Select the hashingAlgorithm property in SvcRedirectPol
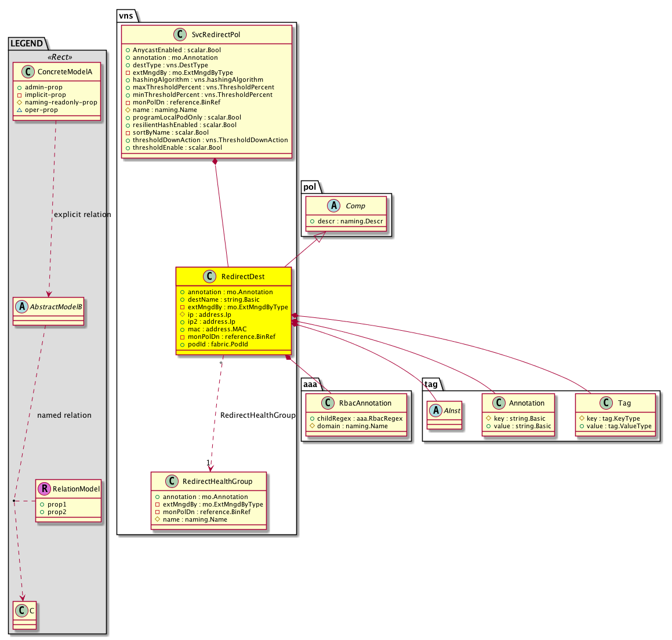 [197, 80]
